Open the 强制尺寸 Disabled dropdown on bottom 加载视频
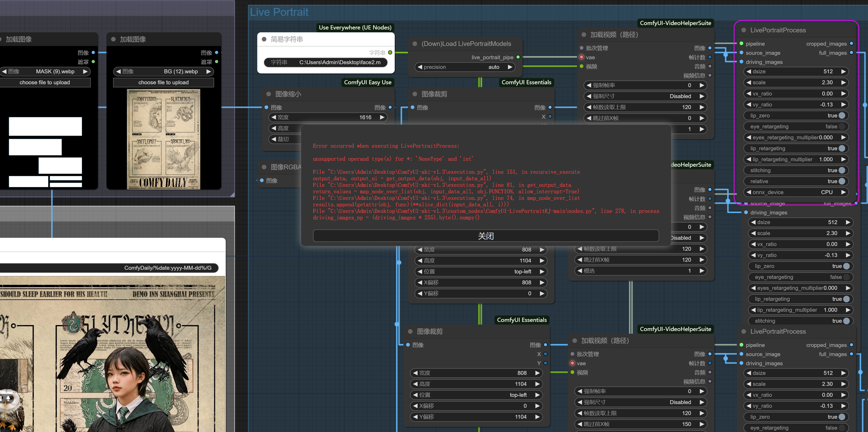The image size is (868, 432). pos(640,402)
